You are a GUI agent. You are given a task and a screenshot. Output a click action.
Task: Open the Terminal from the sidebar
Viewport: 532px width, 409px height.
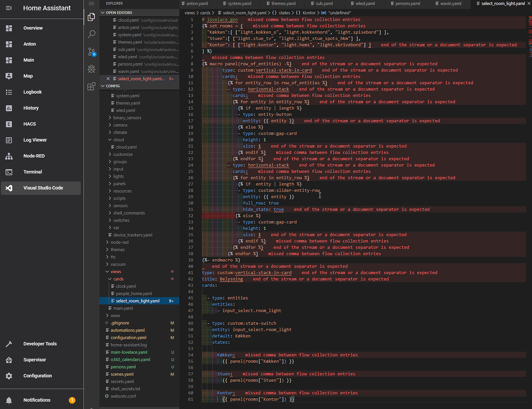pos(34,172)
